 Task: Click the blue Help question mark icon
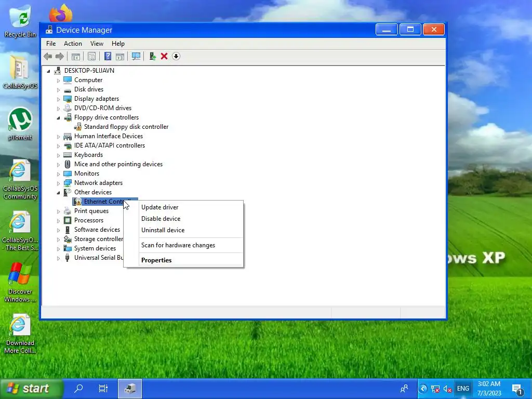click(x=108, y=56)
